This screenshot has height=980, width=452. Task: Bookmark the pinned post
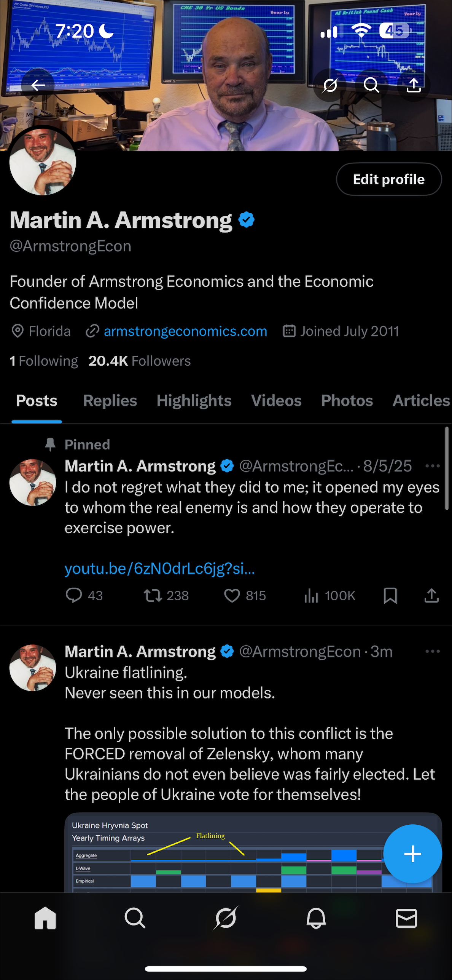[x=390, y=595]
